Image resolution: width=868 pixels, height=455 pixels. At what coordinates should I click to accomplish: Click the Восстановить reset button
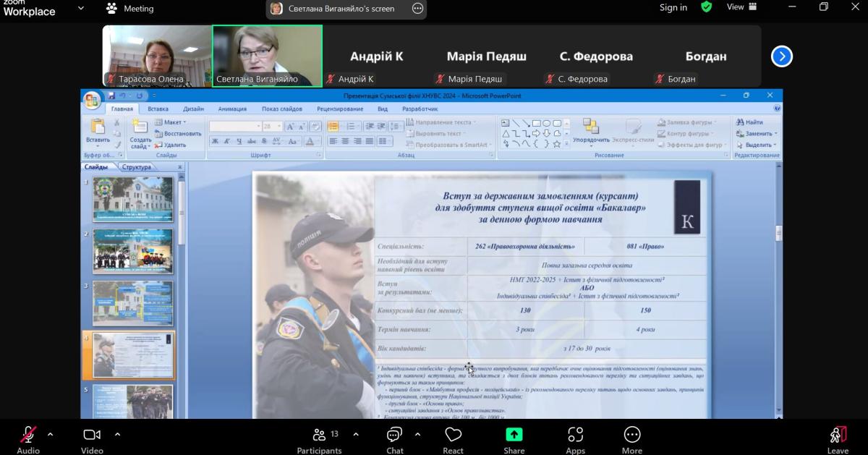click(178, 134)
